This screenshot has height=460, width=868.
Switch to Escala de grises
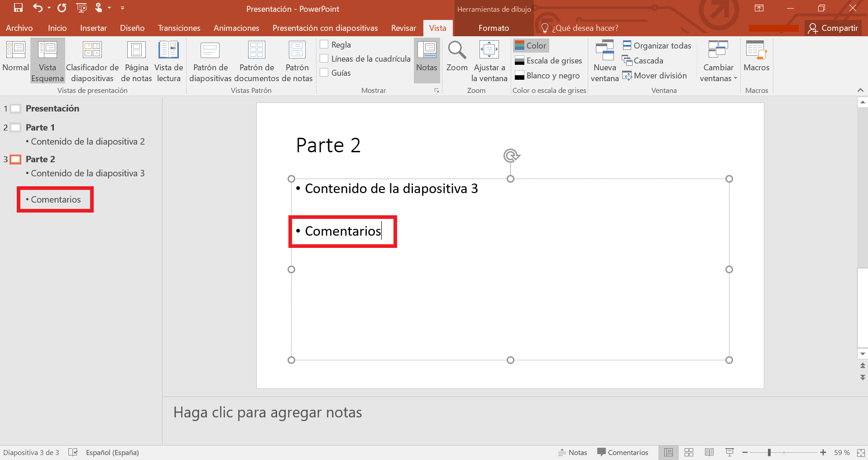click(x=548, y=61)
